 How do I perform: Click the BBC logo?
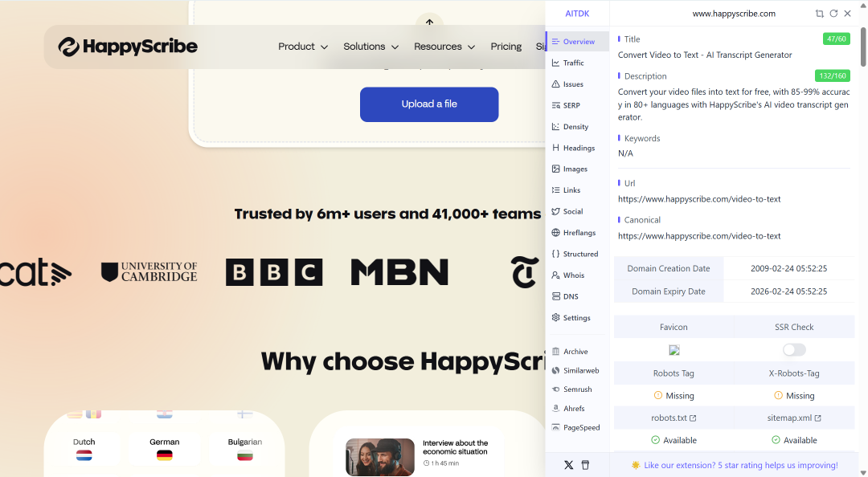click(x=274, y=272)
